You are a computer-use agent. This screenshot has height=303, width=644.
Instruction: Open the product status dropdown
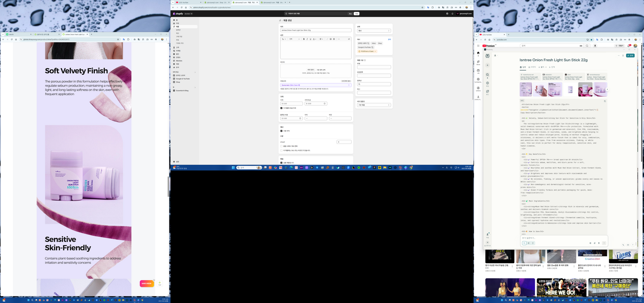pos(374,31)
